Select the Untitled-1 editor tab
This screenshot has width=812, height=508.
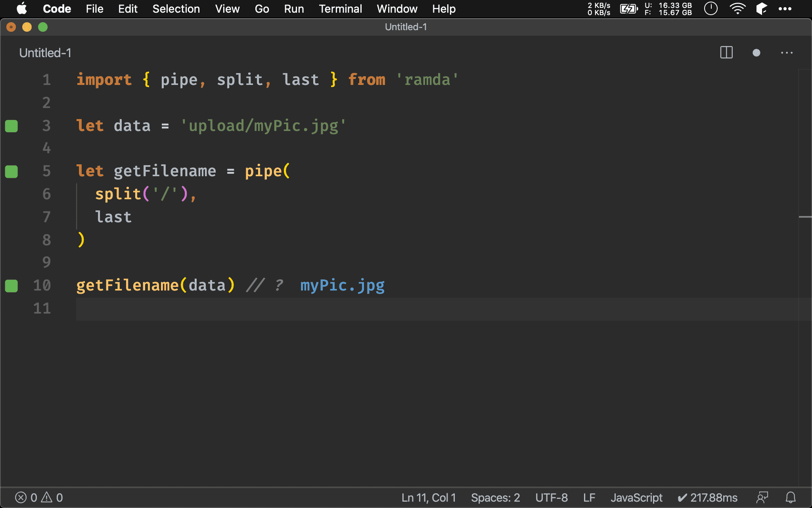tap(45, 53)
